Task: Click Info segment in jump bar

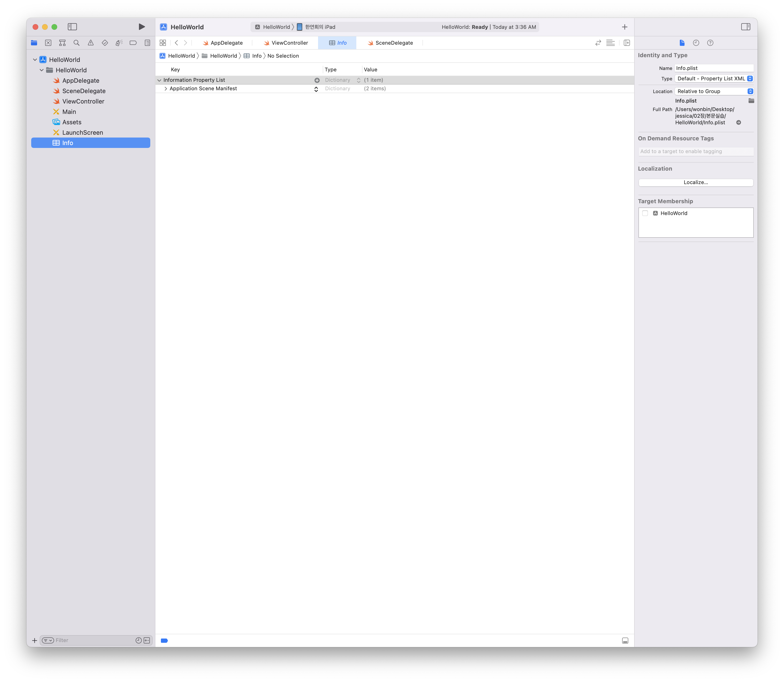Action: pos(253,56)
